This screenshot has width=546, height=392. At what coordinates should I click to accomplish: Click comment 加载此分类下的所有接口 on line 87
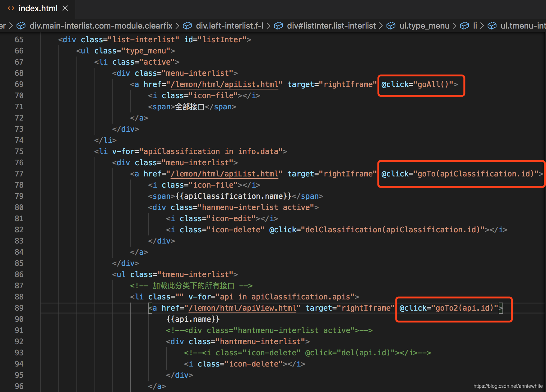pyautogui.click(x=193, y=285)
